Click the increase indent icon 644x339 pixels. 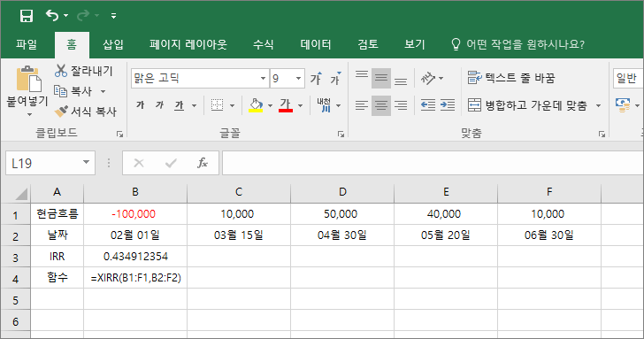pos(448,105)
